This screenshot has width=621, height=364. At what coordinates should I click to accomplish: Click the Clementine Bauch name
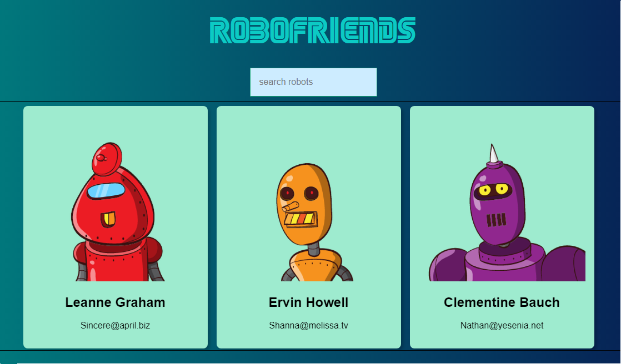coord(502,302)
